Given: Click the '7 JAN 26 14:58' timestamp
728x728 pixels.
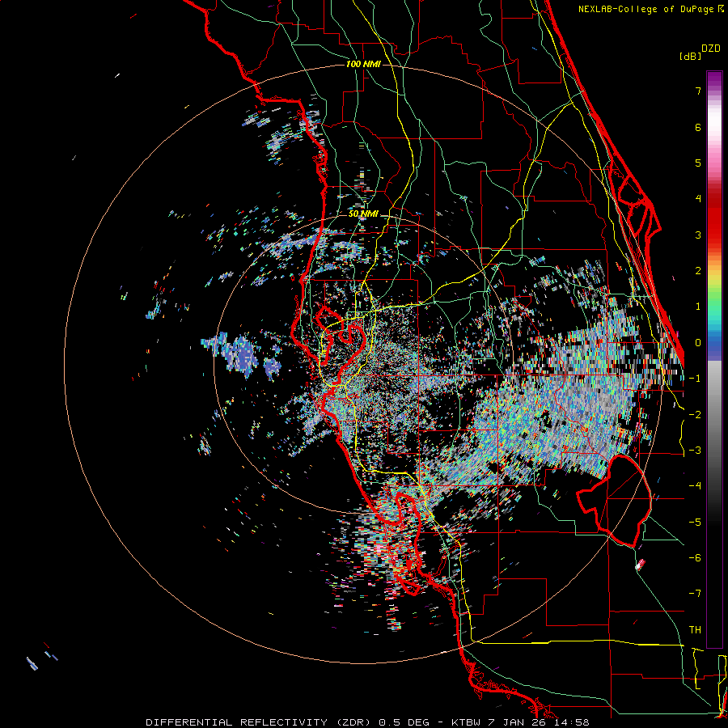Looking at the screenshot, I should click(x=539, y=722).
